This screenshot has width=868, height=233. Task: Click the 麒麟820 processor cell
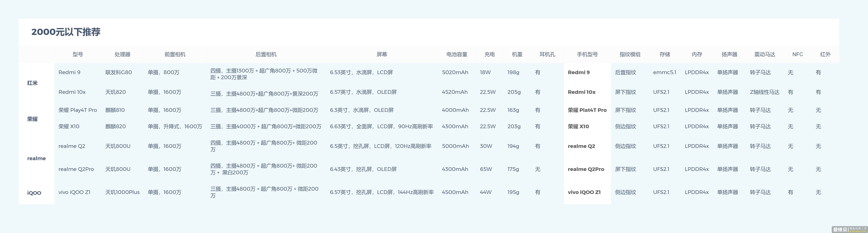[x=116, y=127]
